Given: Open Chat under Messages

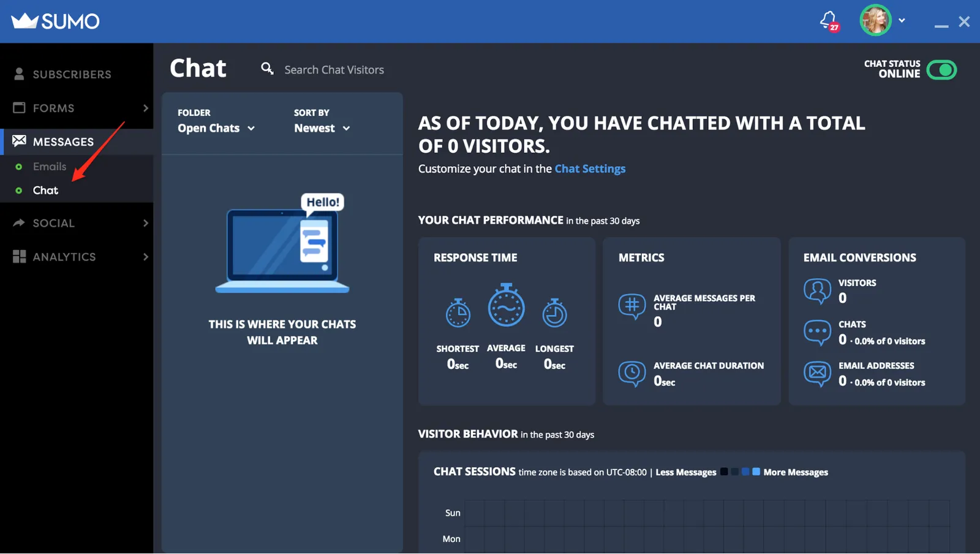Looking at the screenshot, I should (45, 190).
